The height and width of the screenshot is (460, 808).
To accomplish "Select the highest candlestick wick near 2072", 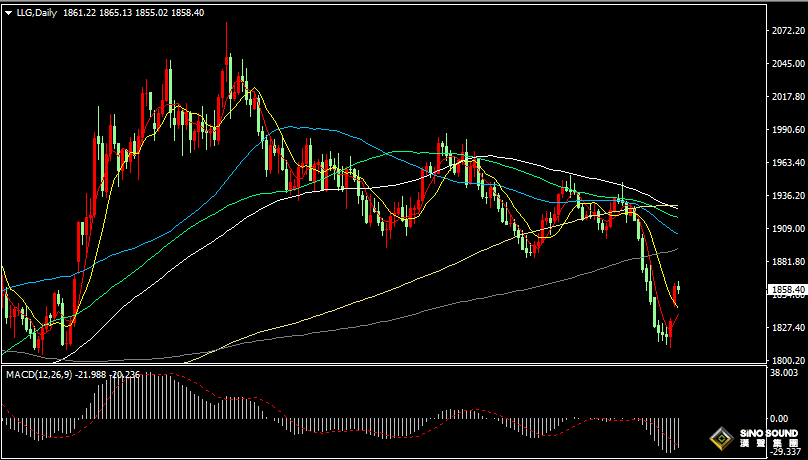I will click(226, 30).
